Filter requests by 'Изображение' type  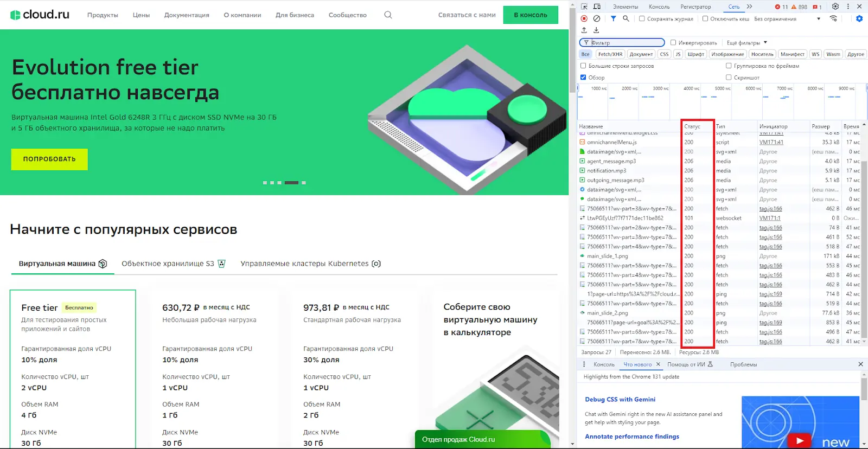[727, 54]
